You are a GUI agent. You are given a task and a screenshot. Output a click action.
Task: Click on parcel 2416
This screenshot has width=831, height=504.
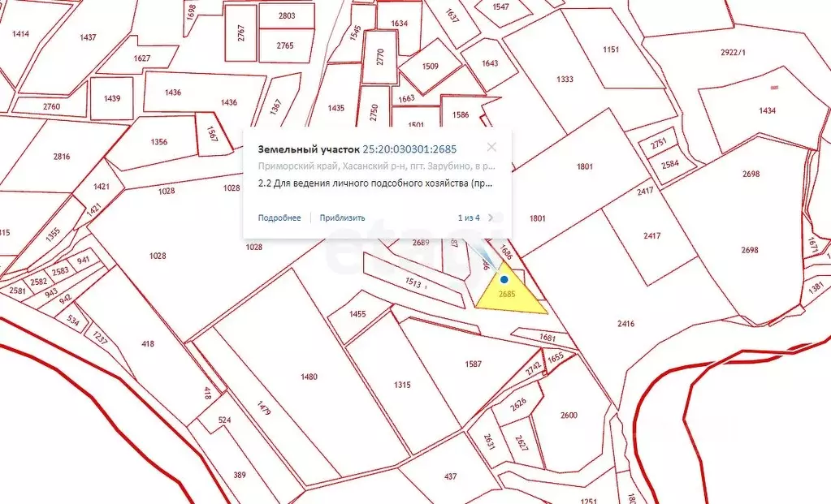[x=625, y=324]
